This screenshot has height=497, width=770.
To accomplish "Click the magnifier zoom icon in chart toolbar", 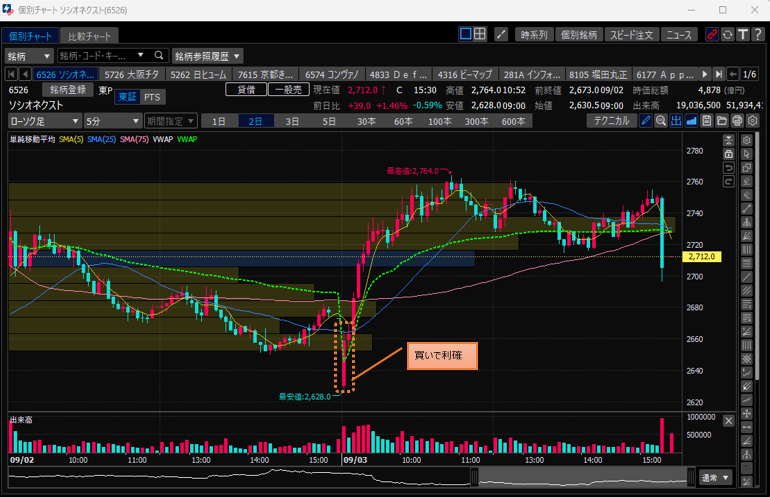I will (x=661, y=121).
